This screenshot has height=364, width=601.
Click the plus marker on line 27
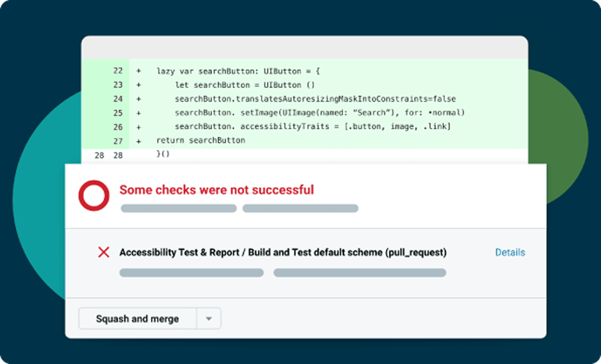click(139, 140)
